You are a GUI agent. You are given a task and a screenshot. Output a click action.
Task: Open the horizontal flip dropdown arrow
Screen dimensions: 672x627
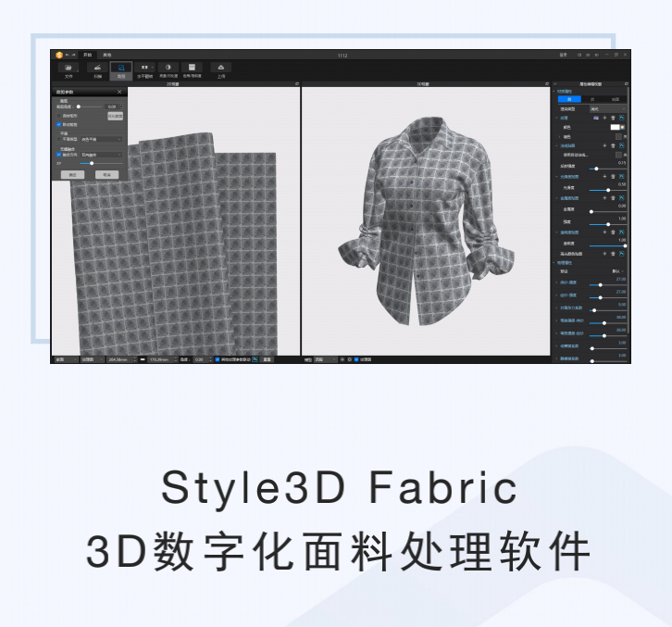[152, 68]
